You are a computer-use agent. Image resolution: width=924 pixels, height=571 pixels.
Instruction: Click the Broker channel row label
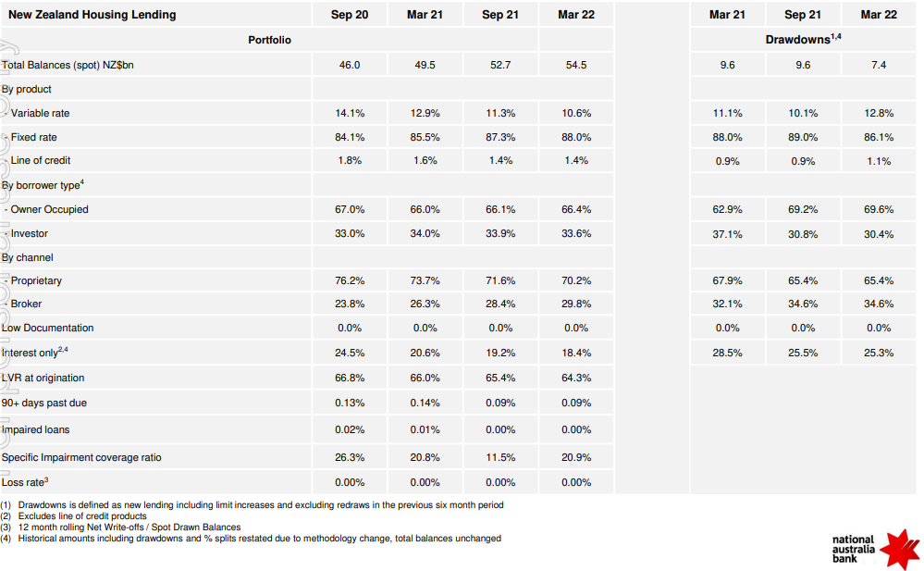[26, 304]
